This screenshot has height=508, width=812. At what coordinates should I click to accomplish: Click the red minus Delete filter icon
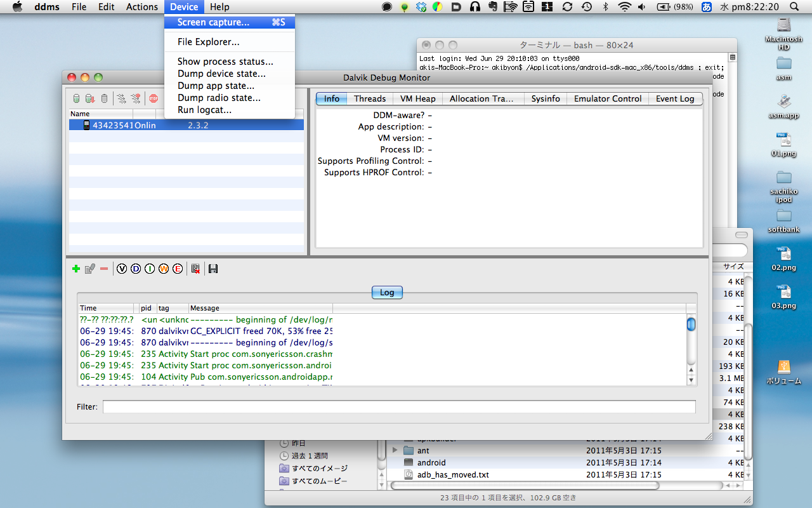[104, 269]
